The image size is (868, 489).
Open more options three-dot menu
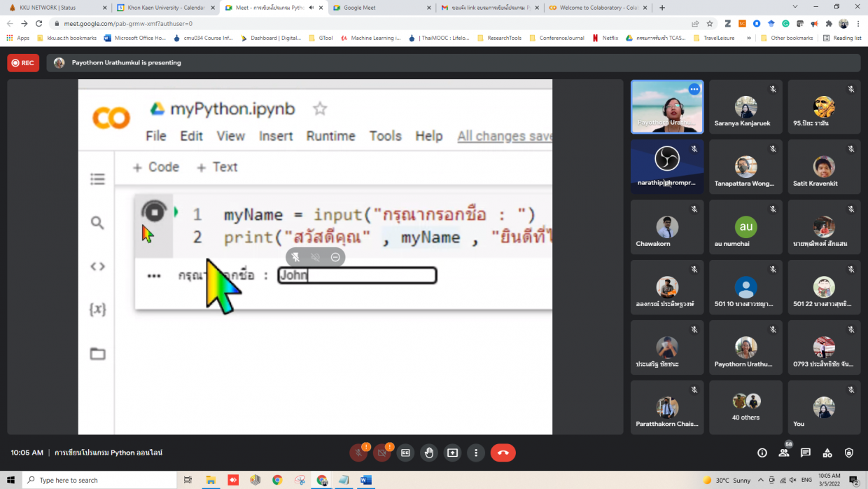(476, 453)
